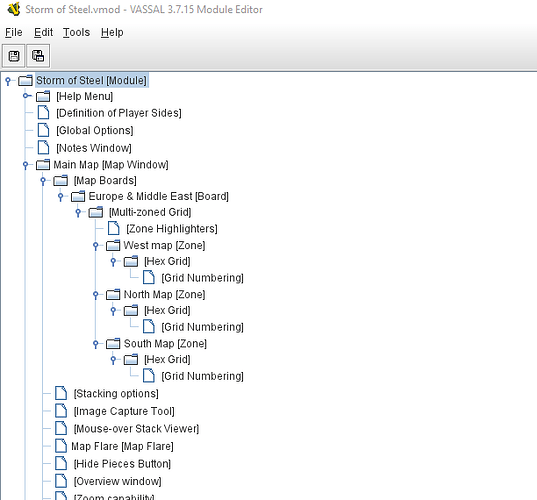Select the [Overview window] row
This screenshot has width=537, height=500.
pos(117,481)
